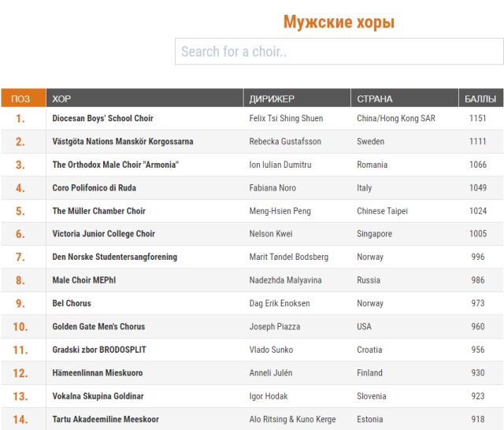The image size is (504, 430).
Task: Click conductor 'Fabiana Noro'
Action: (272, 187)
